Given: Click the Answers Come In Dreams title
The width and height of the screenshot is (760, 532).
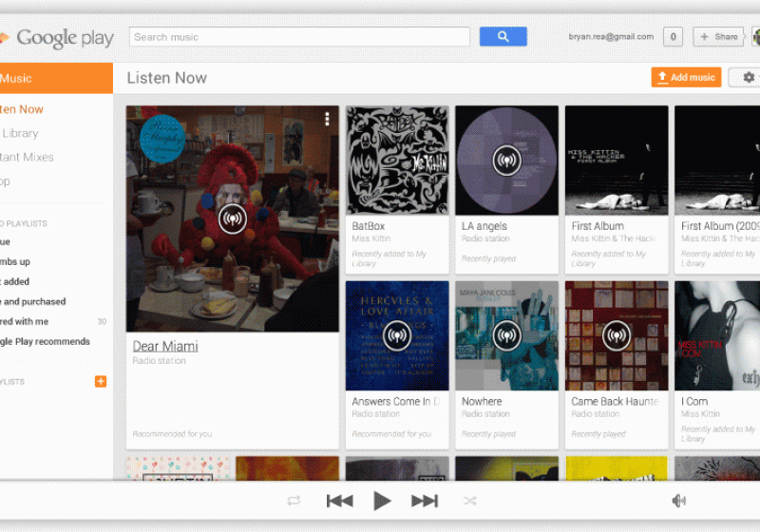Looking at the screenshot, I should pyautogui.click(x=396, y=402).
